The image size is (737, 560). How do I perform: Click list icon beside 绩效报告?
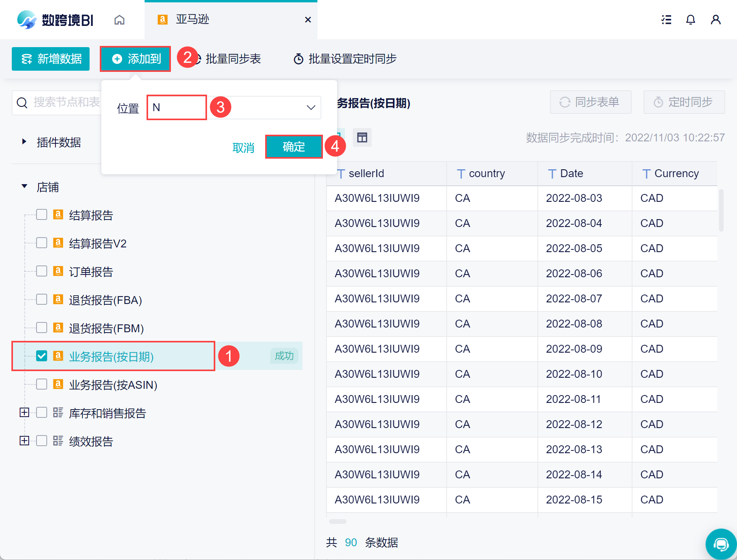[58, 441]
